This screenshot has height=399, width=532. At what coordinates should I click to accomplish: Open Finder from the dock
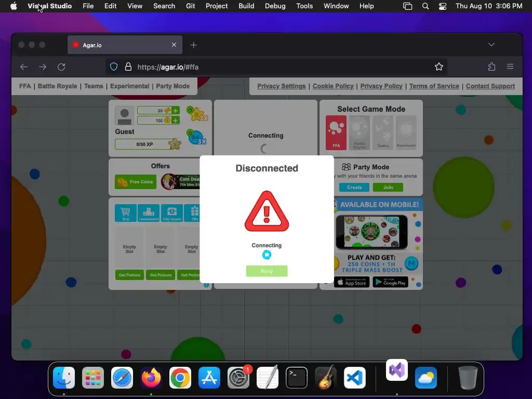pos(64,378)
